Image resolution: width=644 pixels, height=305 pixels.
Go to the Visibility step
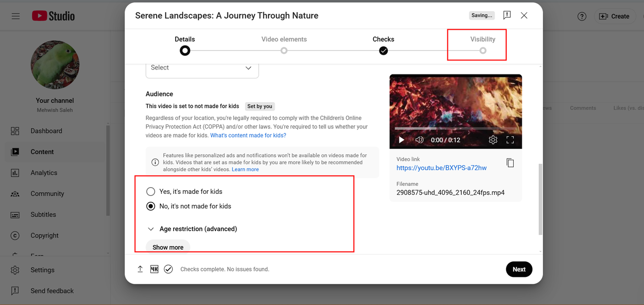tap(482, 45)
